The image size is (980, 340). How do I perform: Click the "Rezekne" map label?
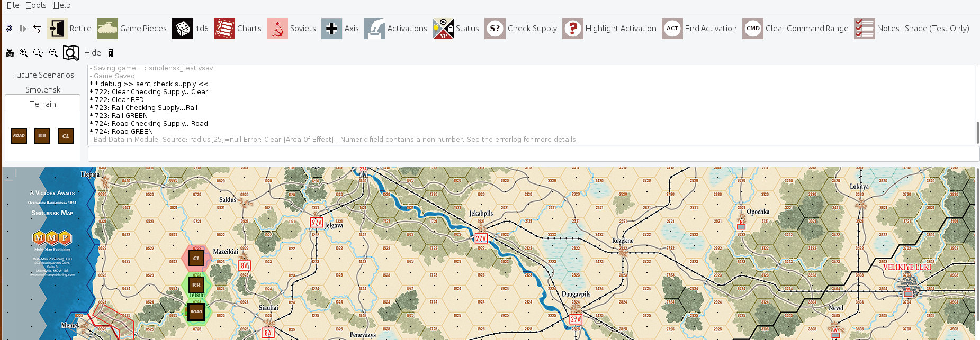click(x=623, y=241)
